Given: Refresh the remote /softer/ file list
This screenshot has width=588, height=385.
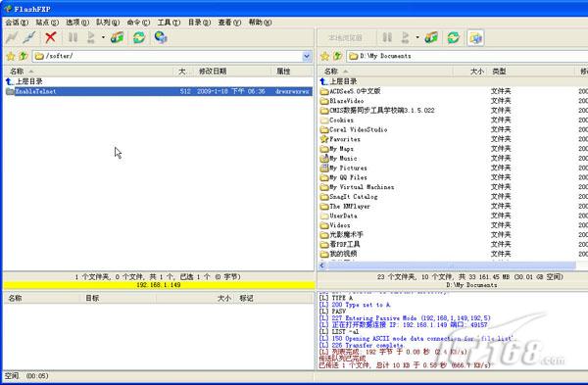Looking at the screenshot, I should click(139, 37).
